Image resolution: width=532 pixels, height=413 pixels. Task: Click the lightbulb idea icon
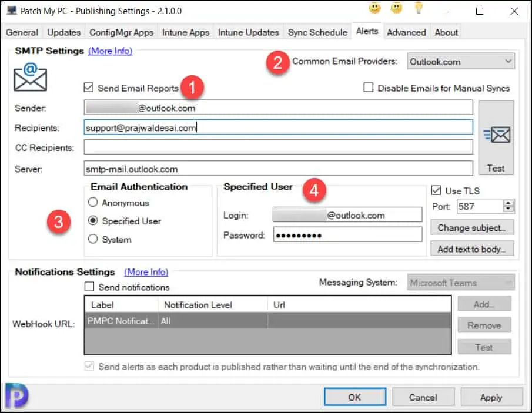(419, 8)
